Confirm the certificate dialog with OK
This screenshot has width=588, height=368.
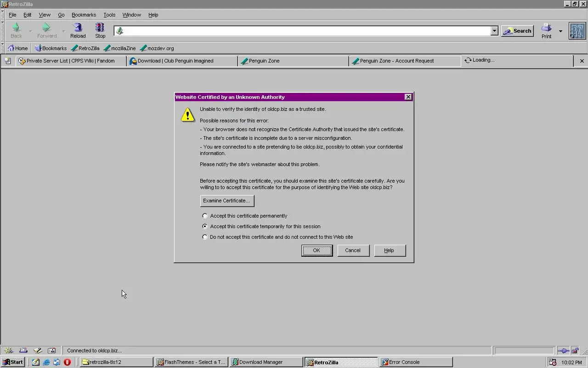[x=317, y=250]
